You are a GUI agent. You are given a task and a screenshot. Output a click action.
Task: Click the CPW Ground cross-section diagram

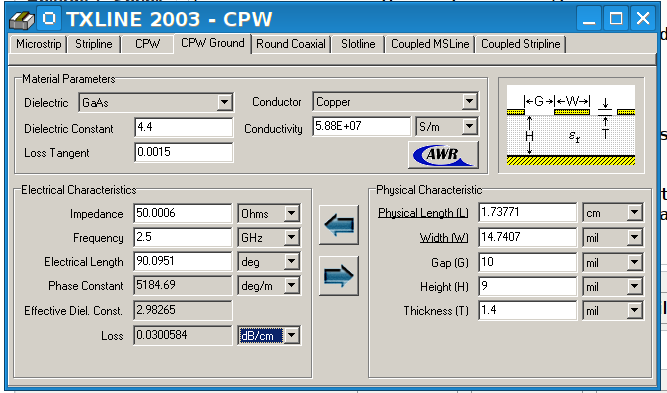(x=571, y=125)
